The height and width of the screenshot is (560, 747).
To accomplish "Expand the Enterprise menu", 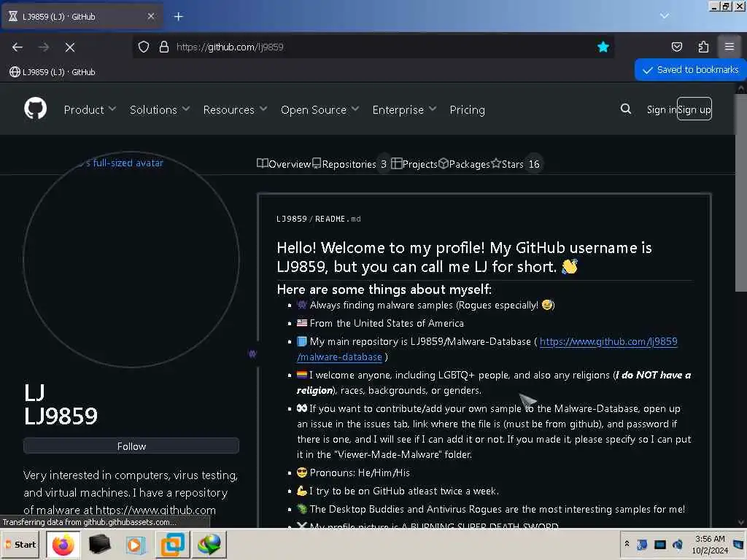I will [x=404, y=109].
